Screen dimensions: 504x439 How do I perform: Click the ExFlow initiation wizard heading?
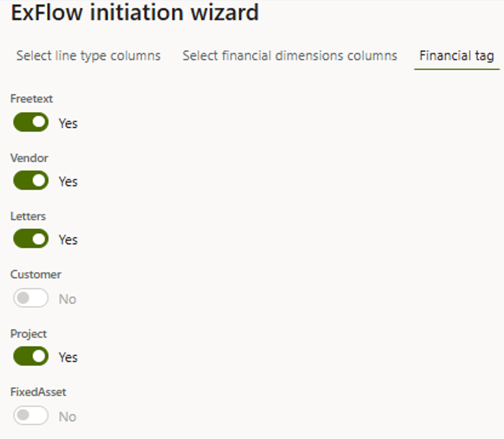tap(135, 12)
